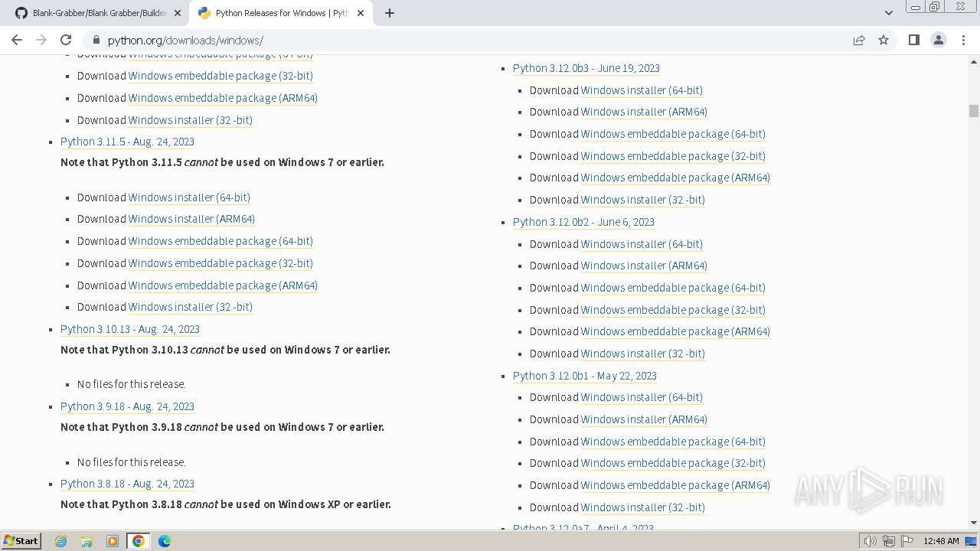
Task: Open media player taskbar icon
Action: coord(113,541)
